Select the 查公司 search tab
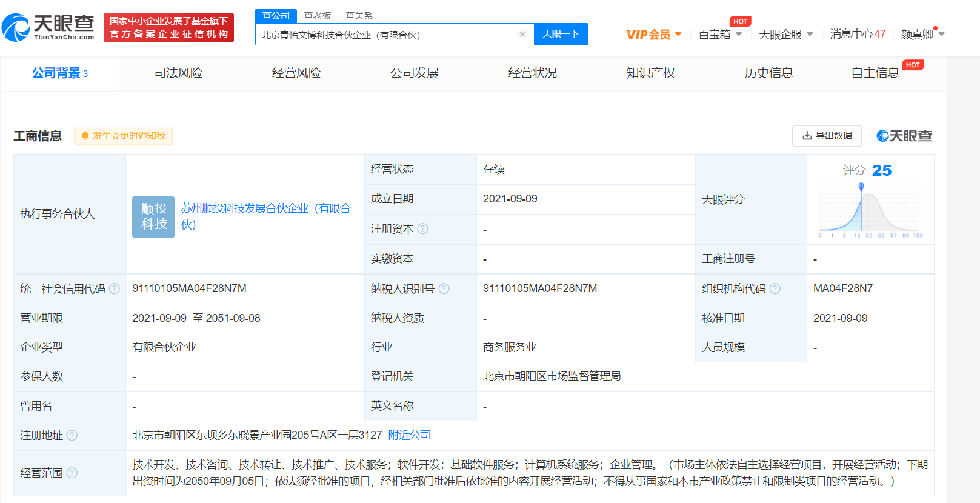 tap(276, 16)
